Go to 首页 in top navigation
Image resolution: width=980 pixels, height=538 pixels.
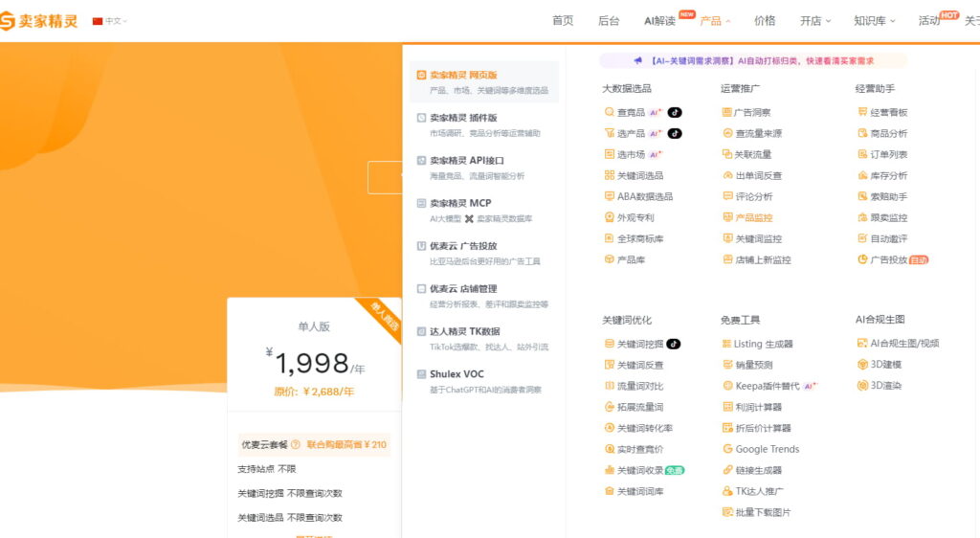click(563, 21)
